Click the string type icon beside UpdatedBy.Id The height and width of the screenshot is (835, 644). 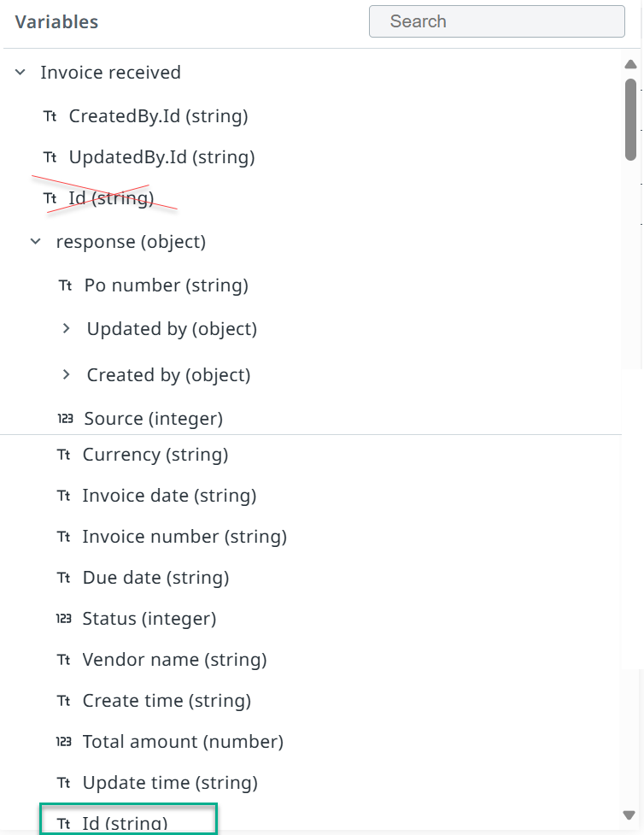coord(50,157)
